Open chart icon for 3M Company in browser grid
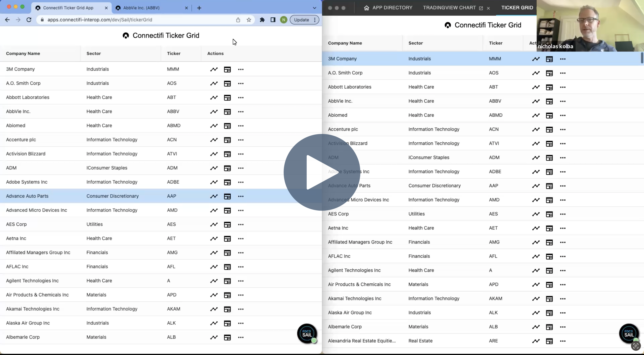Image resolution: width=644 pixels, height=355 pixels. (214, 69)
